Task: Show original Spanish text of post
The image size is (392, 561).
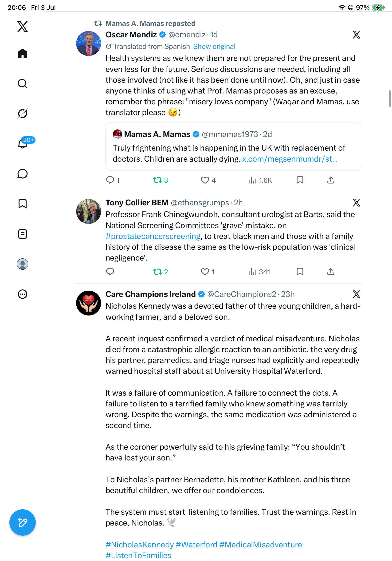Action: [214, 47]
